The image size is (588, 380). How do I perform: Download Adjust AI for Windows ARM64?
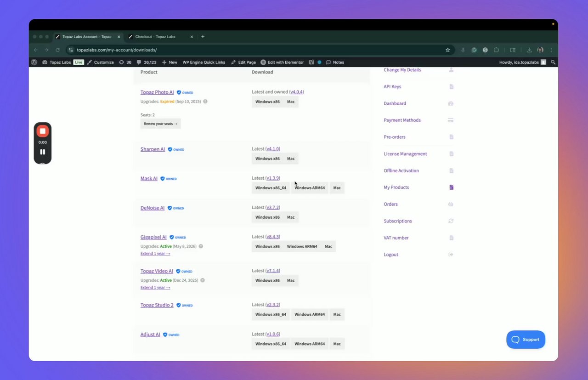point(310,344)
